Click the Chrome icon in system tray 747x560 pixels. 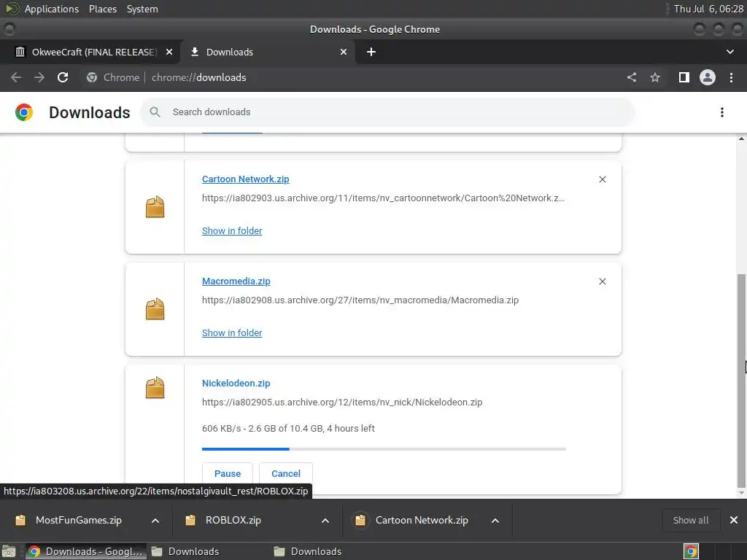(691, 551)
